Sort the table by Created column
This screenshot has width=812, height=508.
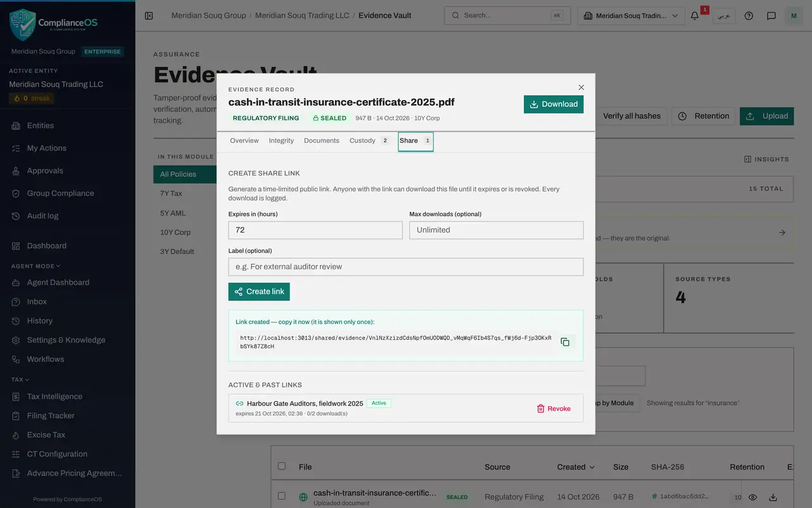click(x=576, y=467)
